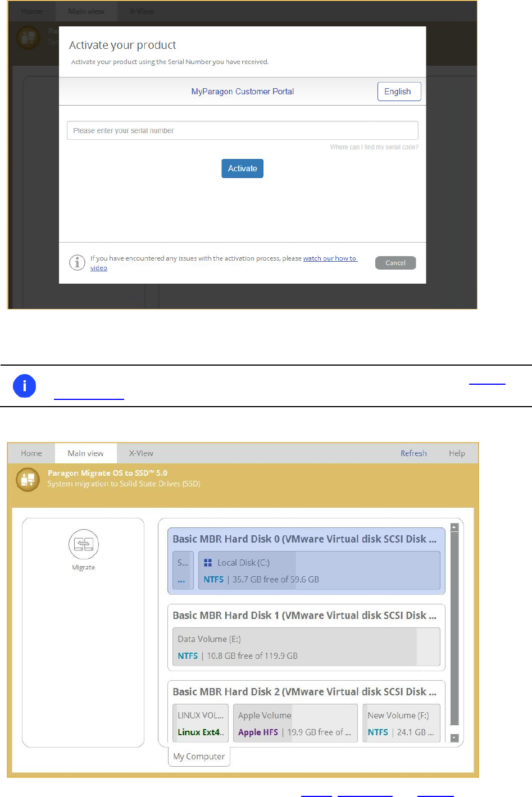Select Basic MBR Hard Disk 0 header
Viewport: 532px width, 797px height.
[x=304, y=539]
